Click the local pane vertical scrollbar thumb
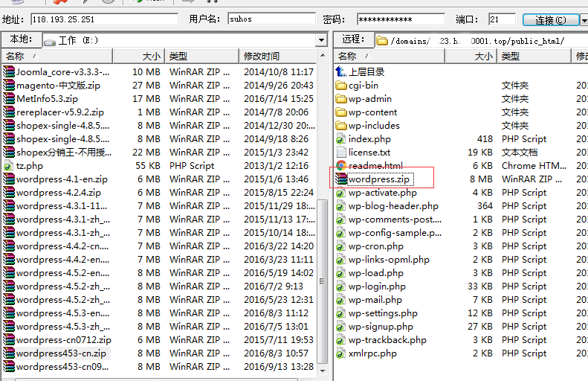The height and width of the screenshot is (381, 588). 323,281
